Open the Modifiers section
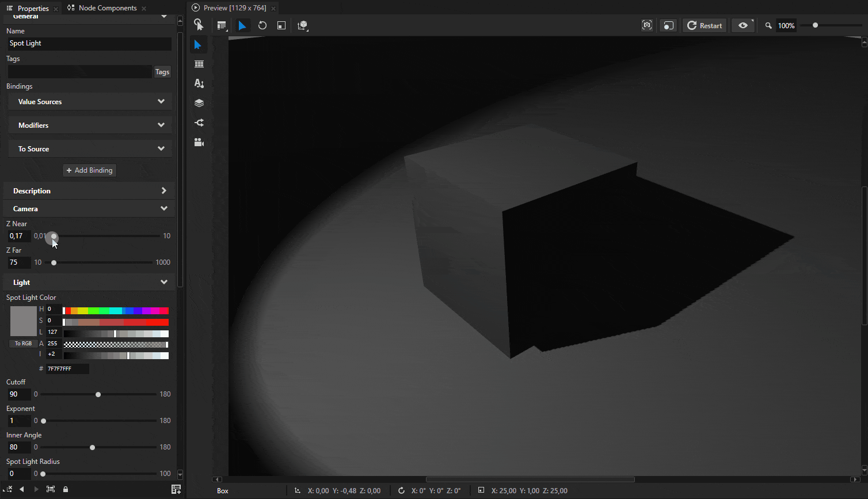 pos(89,125)
